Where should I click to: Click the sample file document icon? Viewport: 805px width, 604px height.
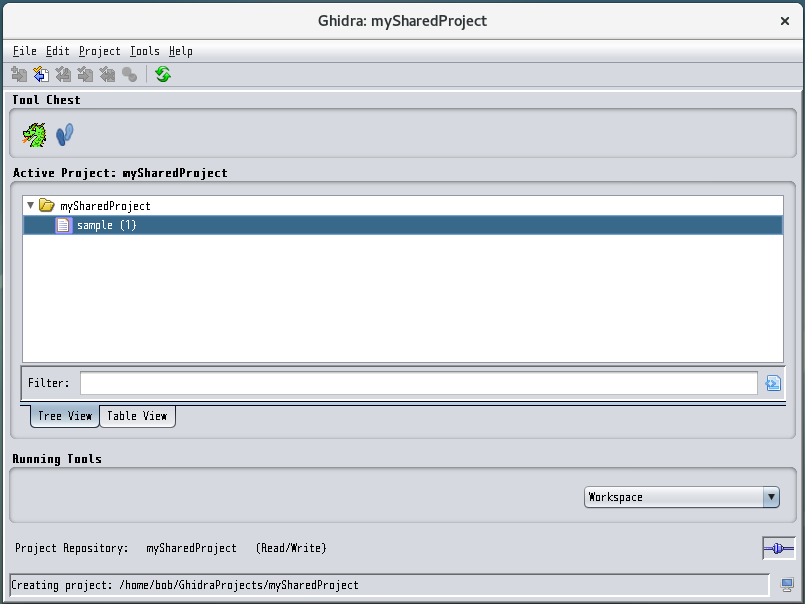pyautogui.click(x=63, y=225)
